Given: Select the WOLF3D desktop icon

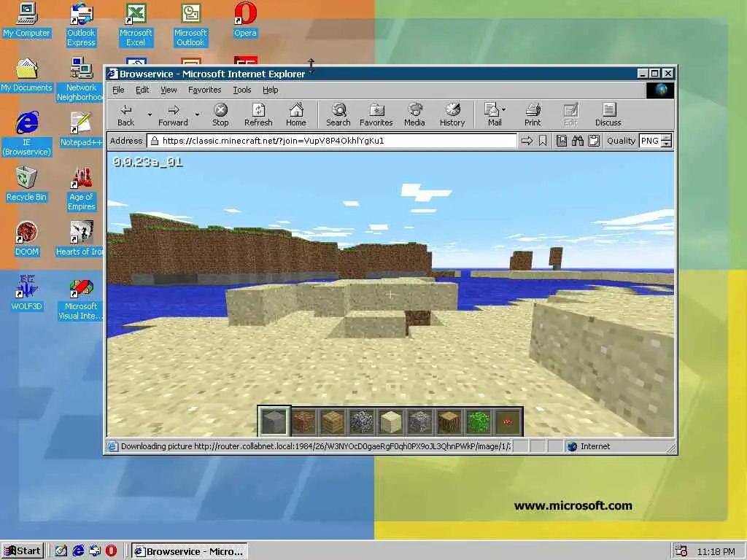Looking at the screenshot, I should [x=27, y=293].
